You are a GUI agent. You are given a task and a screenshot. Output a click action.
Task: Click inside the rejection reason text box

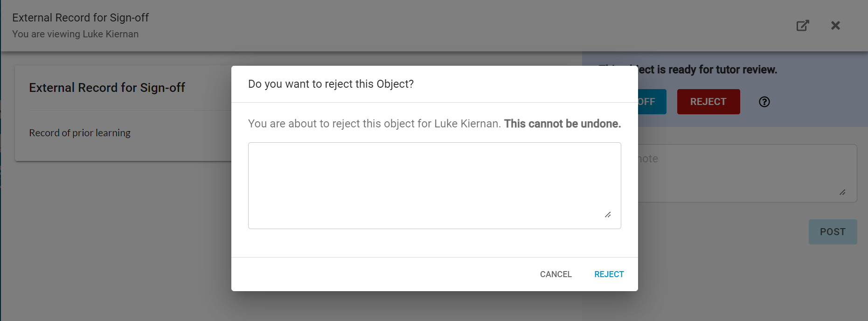click(x=434, y=184)
